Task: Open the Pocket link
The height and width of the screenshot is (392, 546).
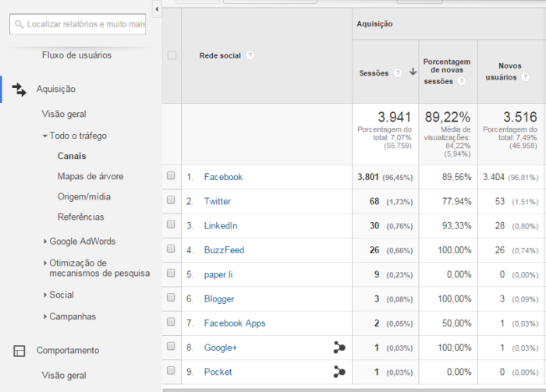Action: [218, 372]
